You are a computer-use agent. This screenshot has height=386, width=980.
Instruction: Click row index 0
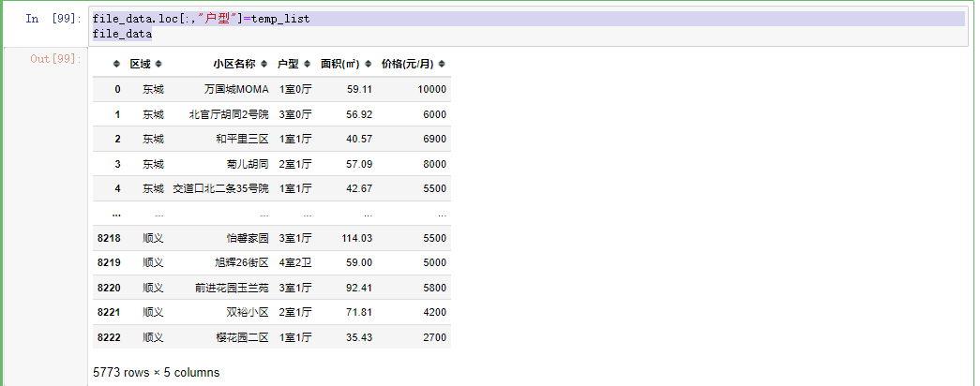tap(117, 89)
